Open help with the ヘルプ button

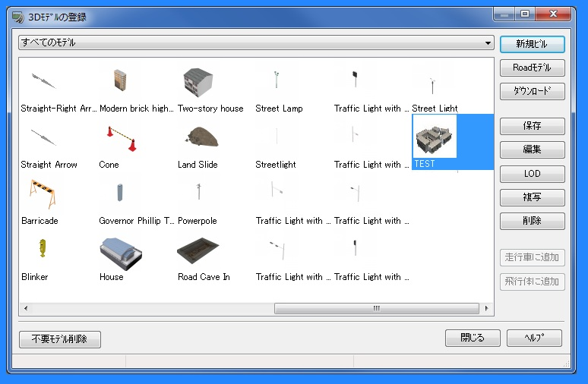(534, 338)
